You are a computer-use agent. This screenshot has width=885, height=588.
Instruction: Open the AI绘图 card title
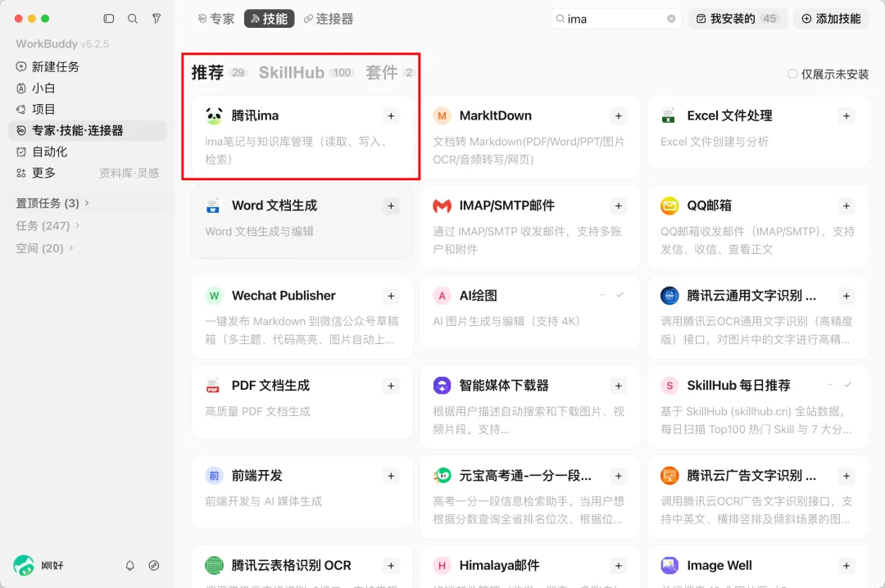coord(478,296)
